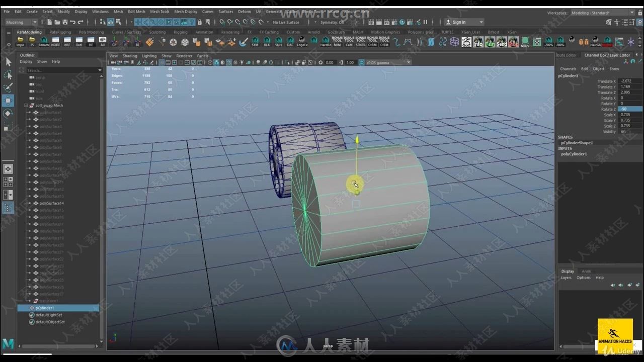Click the Info shelf icon

tap(478, 42)
